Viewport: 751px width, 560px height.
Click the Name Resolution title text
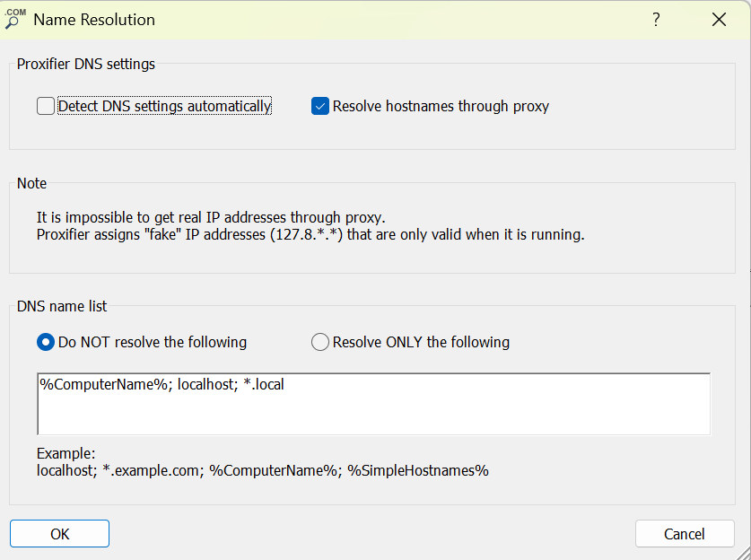tap(94, 20)
